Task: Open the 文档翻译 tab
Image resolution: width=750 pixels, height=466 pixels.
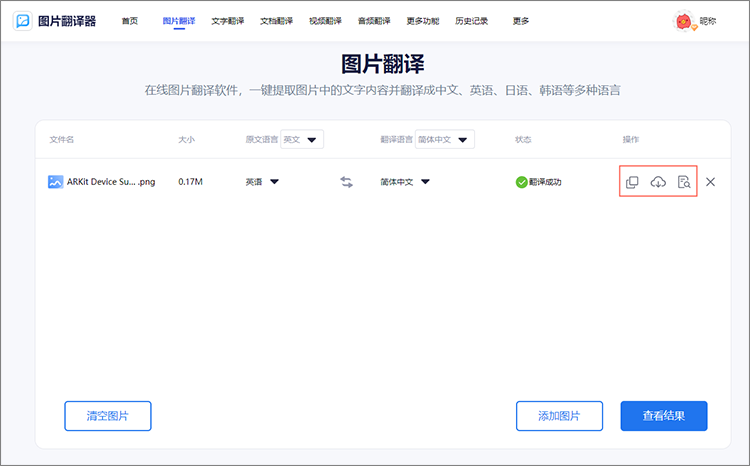Action: 276,21
